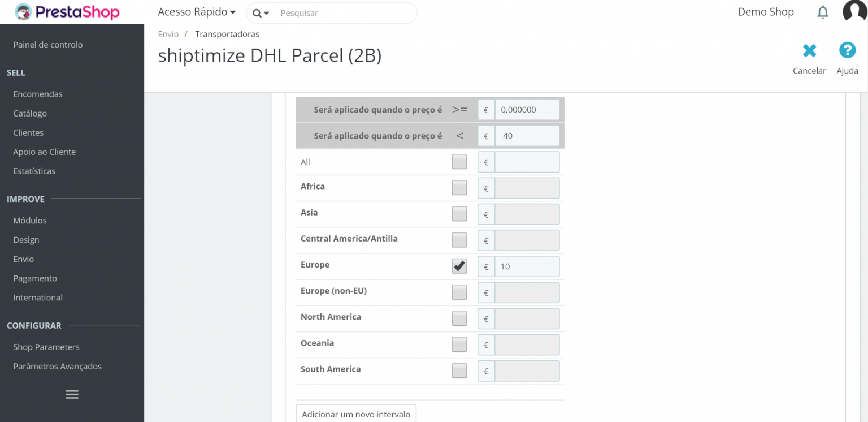Open the Demo Shop link
The width and height of the screenshot is (868, 422).
pyautogui.click(x=766, y=12)
